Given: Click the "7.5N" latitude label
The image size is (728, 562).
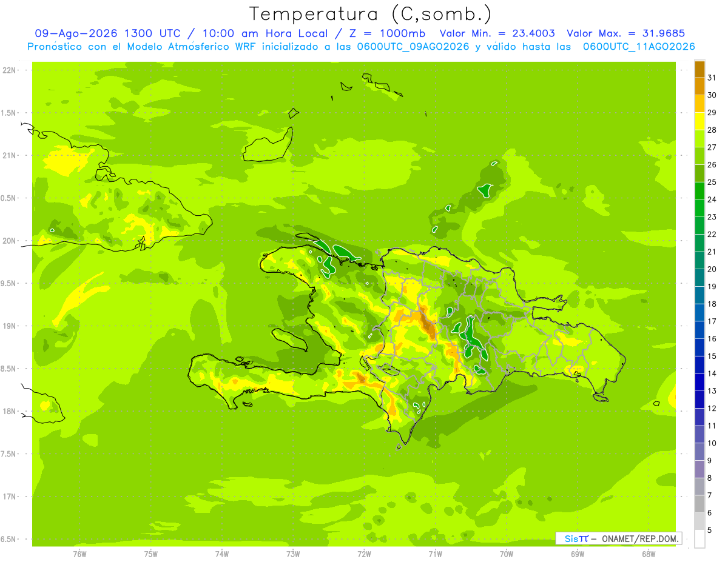Looking at the screenshot, I should click(x=8, y=453).
